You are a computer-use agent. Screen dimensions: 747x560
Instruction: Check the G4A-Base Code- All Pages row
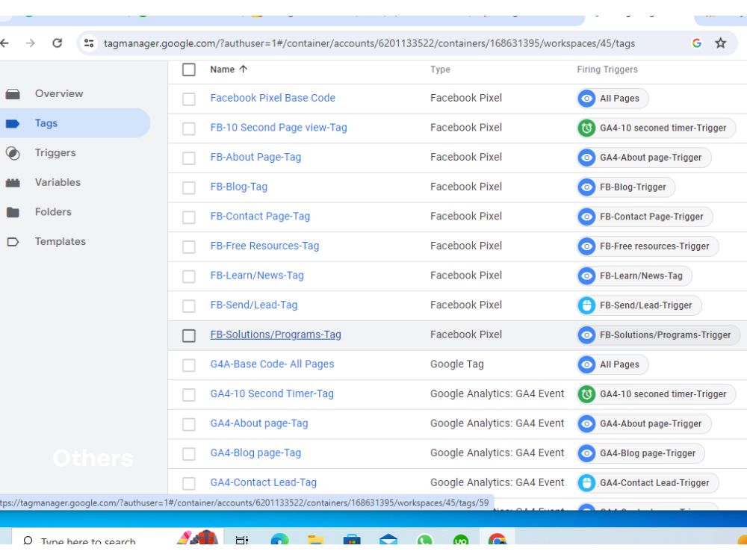pyautogui.click(x=189, y=365)
